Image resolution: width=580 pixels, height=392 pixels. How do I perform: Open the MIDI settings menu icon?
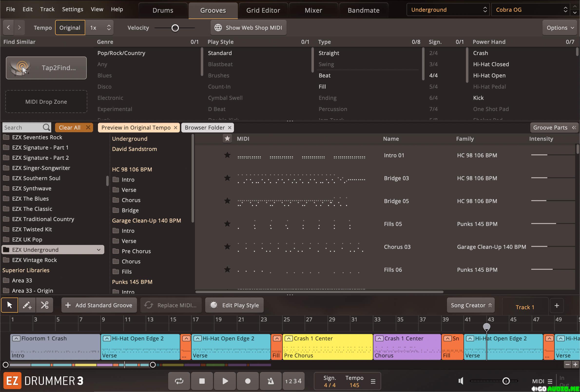click(550, 381)
